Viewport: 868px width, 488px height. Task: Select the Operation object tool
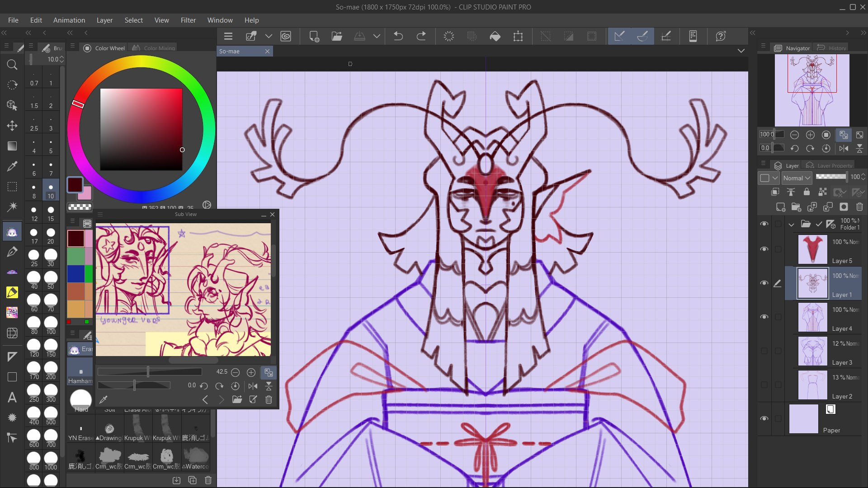(x=12, y=105)
